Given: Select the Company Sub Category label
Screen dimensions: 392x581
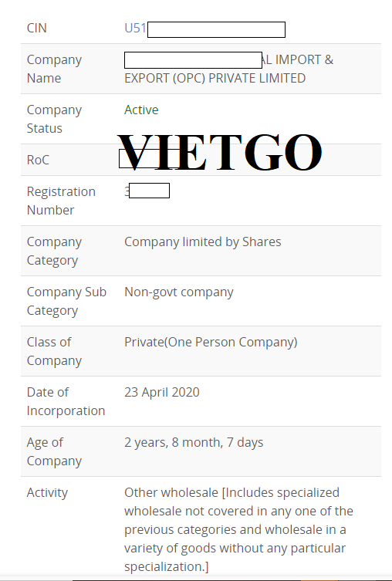Looking at the screenshot, I should click(66, 301).
